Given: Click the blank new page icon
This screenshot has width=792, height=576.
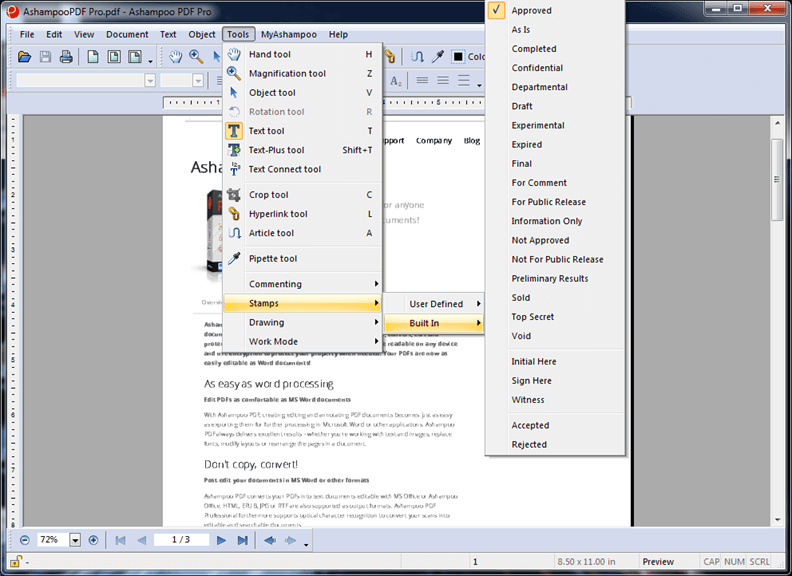Looking at the screenshot, I should [x=93, y=57].
